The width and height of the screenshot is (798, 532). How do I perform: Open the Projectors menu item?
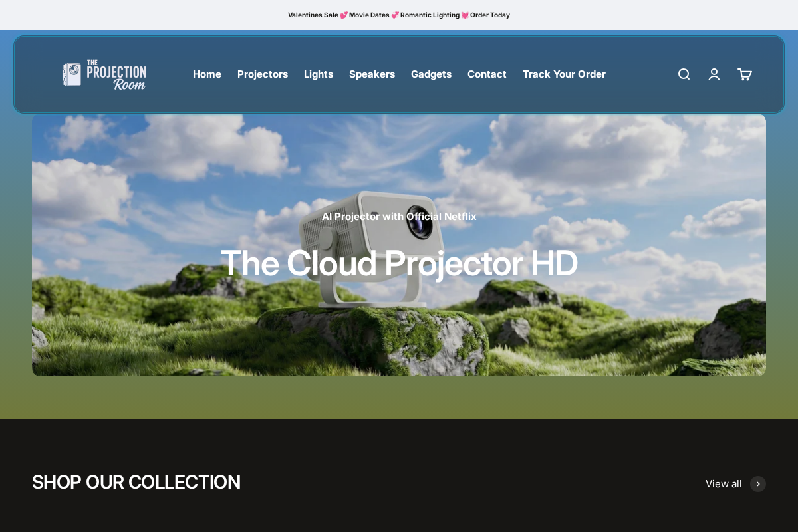pos(263,74)
